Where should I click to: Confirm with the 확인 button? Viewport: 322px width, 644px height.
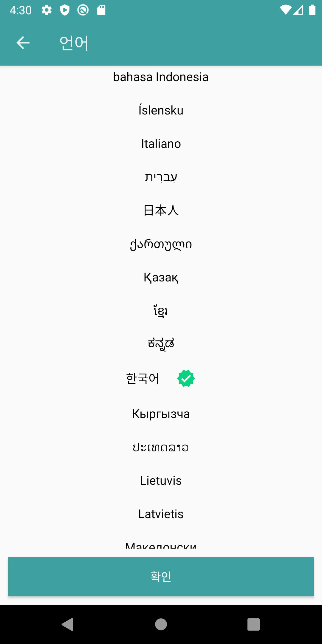pyautogui.click(x=161, y=577)
